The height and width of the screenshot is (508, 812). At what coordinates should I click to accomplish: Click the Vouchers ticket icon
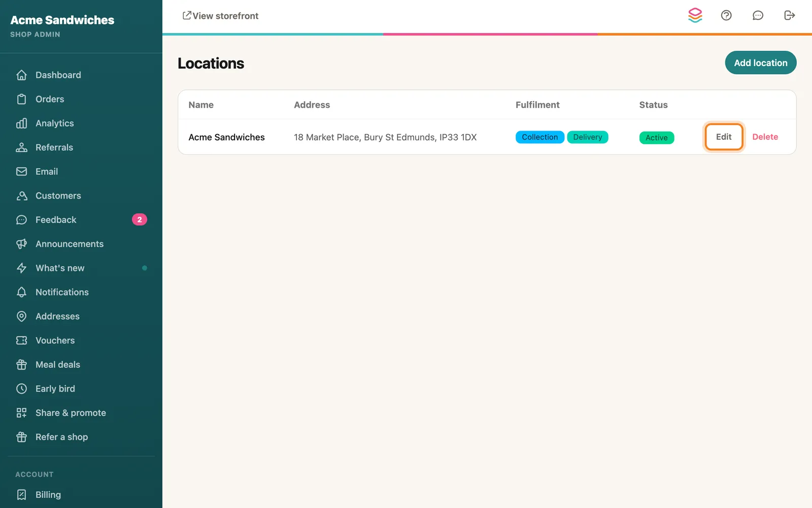21,340
